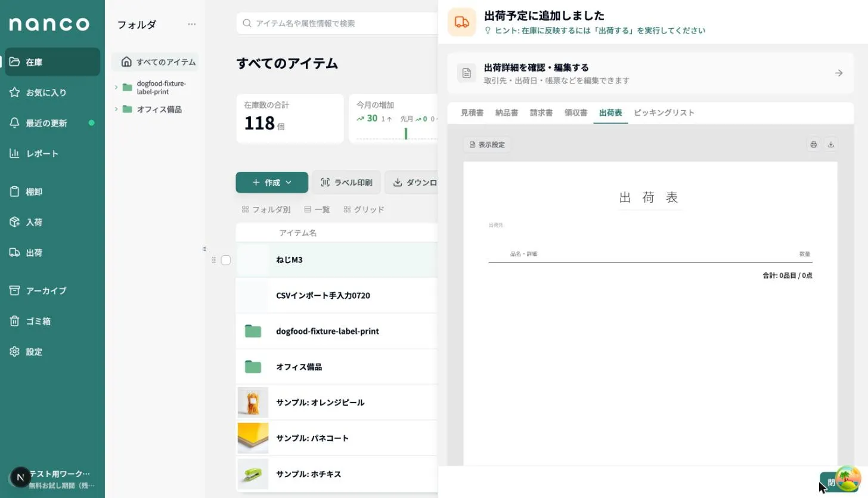Click the item search field
This screenshot has width=868, height=498.
pos(337,23)
